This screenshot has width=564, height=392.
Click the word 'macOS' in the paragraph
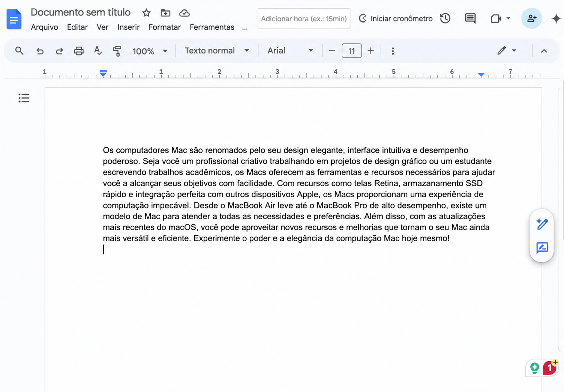[182, 227]
